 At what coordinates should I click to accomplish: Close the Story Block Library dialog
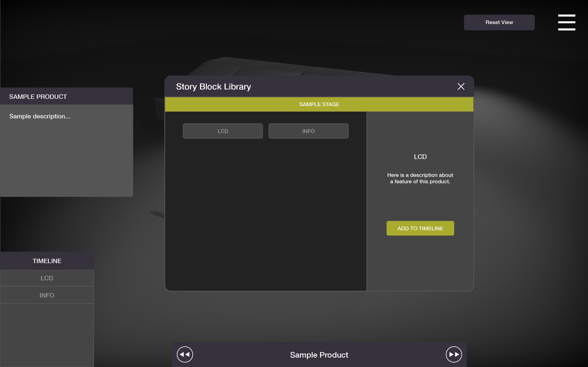pos(461,87)
